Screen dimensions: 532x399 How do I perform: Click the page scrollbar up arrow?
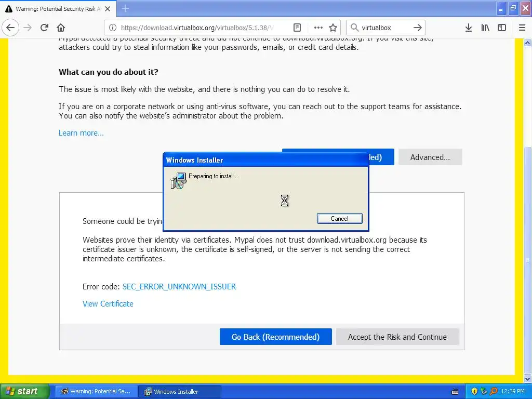tap(528, 43)
